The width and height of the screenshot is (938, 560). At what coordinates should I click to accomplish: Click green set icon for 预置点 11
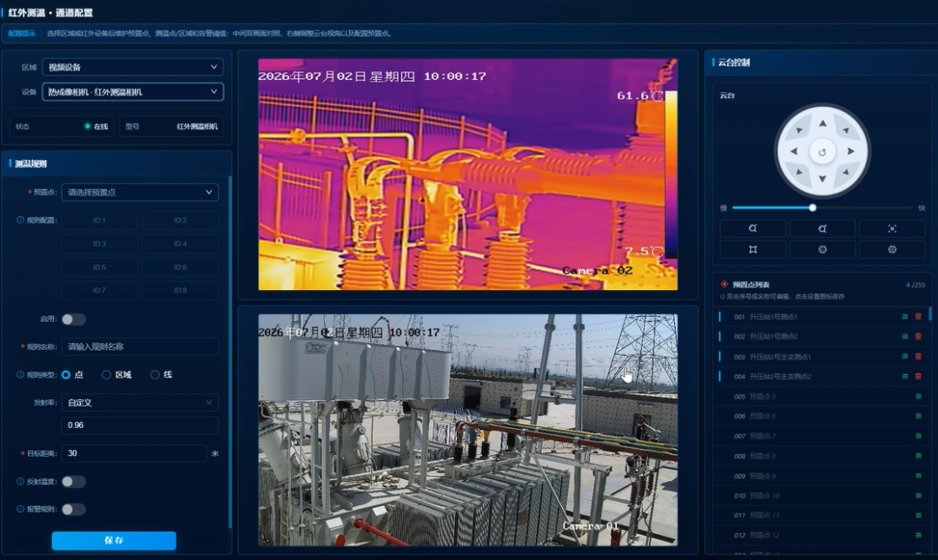[x=918, y=515]
